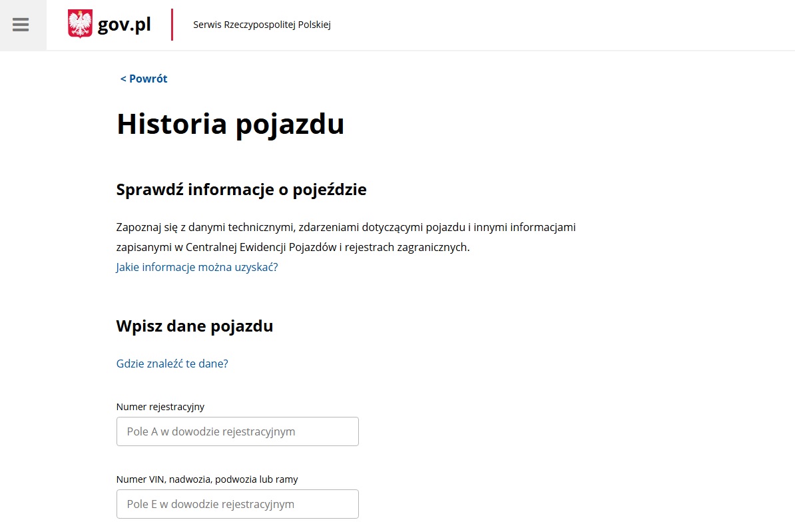Open the Jakie informacje można uzyskać? link
The image size is (795, 532).
[196, 267]
